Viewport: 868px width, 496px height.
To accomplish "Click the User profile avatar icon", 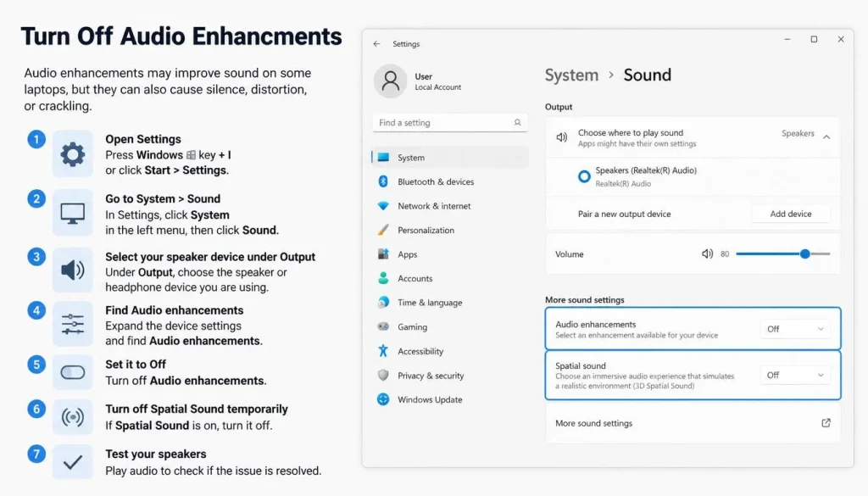I will (x=390, y=81).
